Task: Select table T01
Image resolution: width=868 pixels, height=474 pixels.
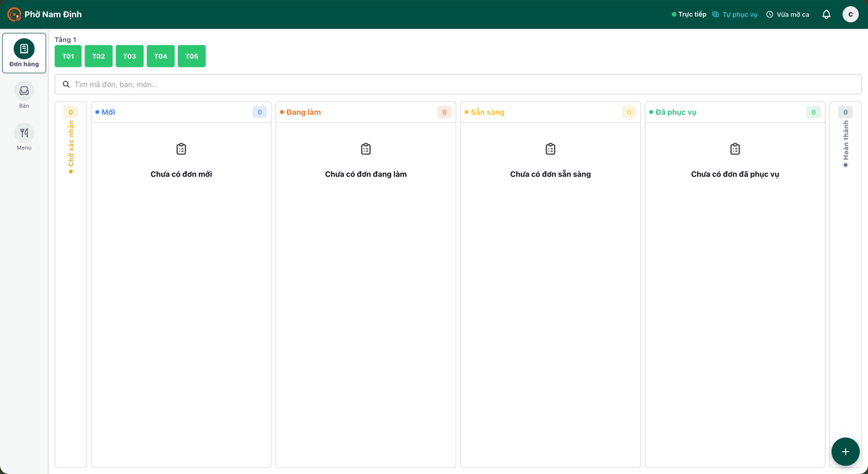Action: [68, 56]
